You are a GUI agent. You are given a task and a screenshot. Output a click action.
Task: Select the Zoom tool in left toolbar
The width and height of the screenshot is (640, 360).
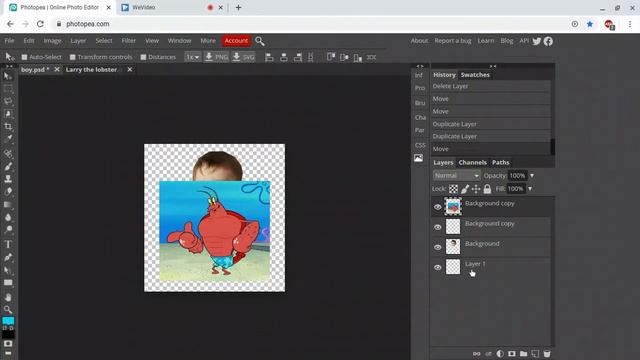(x=8, y=309)
